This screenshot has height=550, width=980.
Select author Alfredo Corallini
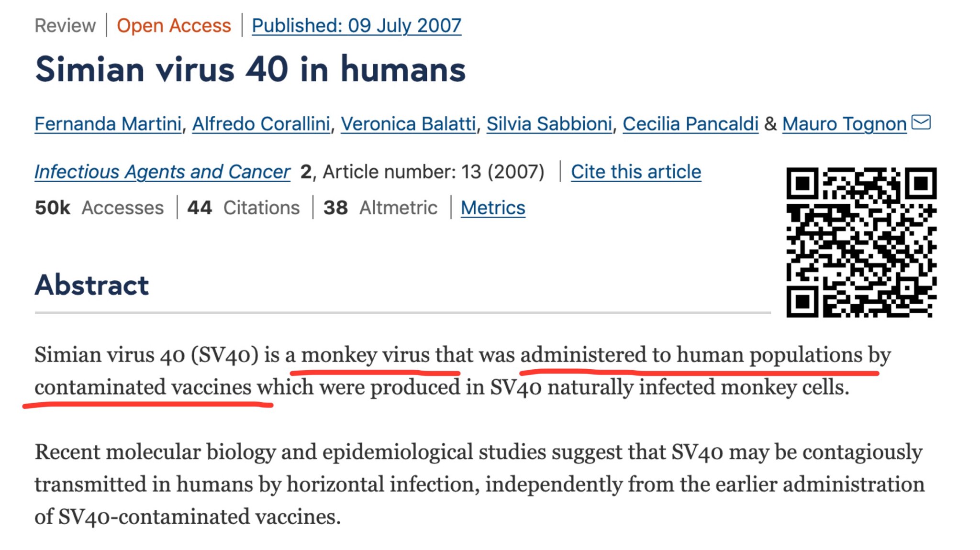(x=262, y=123)
